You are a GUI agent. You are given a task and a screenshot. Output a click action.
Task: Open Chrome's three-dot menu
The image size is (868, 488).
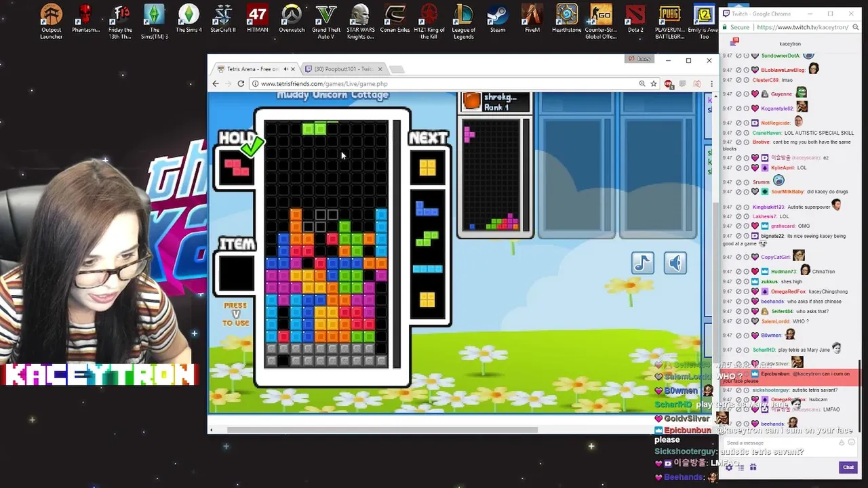711,83
